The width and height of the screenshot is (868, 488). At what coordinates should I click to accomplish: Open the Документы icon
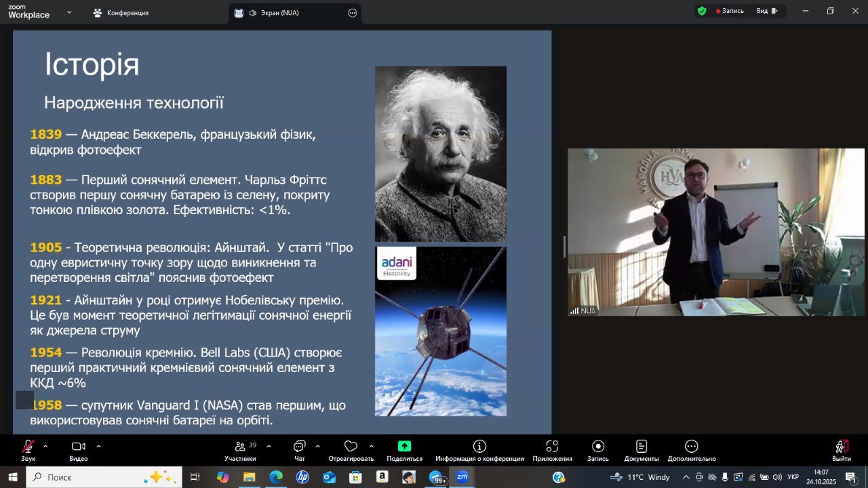pyautogui.click(x=642, y=447)
